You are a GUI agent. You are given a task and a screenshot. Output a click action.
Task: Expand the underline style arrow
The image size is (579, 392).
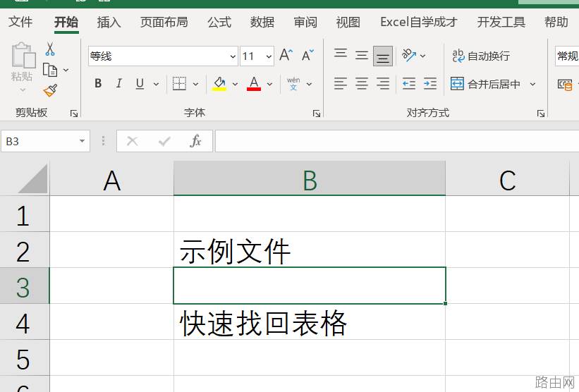coord(156,84)
